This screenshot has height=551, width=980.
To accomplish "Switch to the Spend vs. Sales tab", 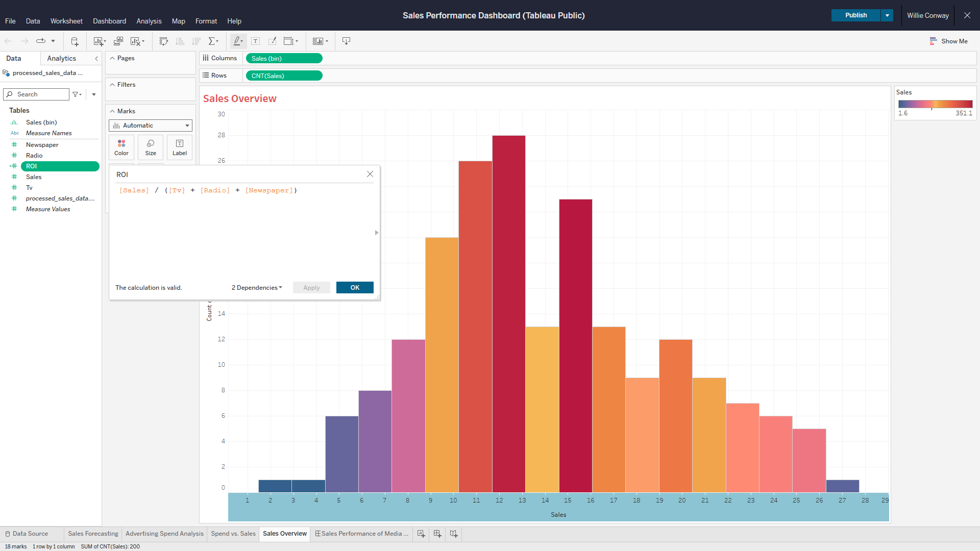I will [233, 534].
